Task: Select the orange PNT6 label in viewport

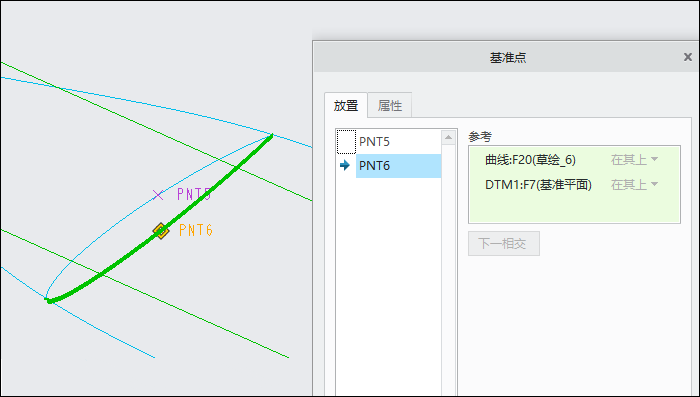Action: 196,230
